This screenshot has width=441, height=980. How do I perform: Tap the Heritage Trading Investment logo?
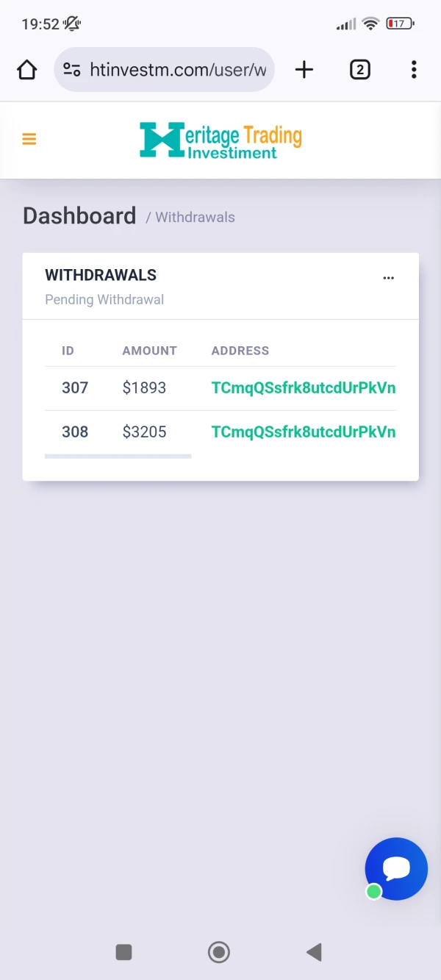pyautogui.click(x=220, y=140)
